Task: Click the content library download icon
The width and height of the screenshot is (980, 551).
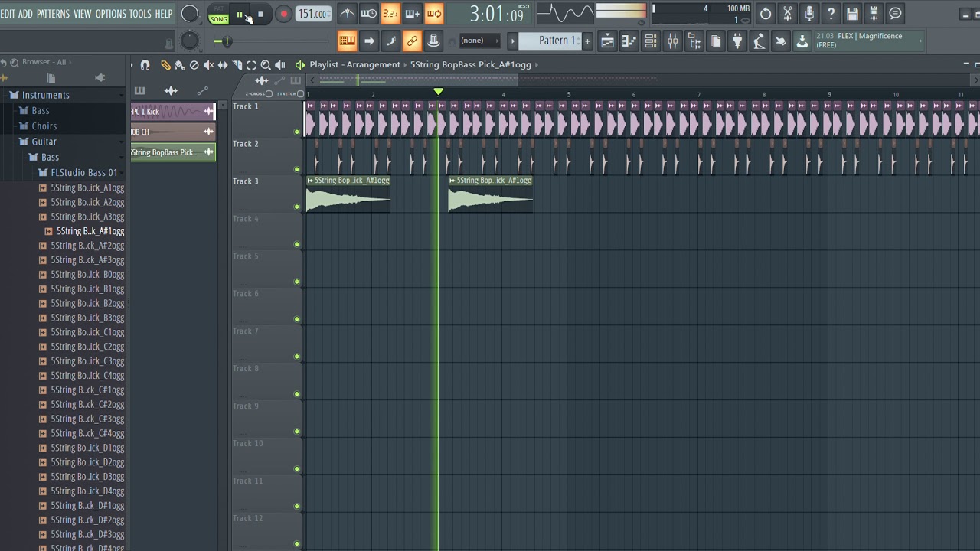Action: coord(802,41)
